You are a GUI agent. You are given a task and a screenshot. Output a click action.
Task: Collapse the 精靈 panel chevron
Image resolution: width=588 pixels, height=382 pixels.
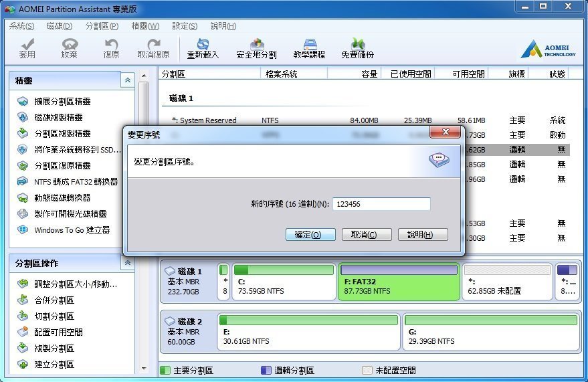click(x=128, y=80)
